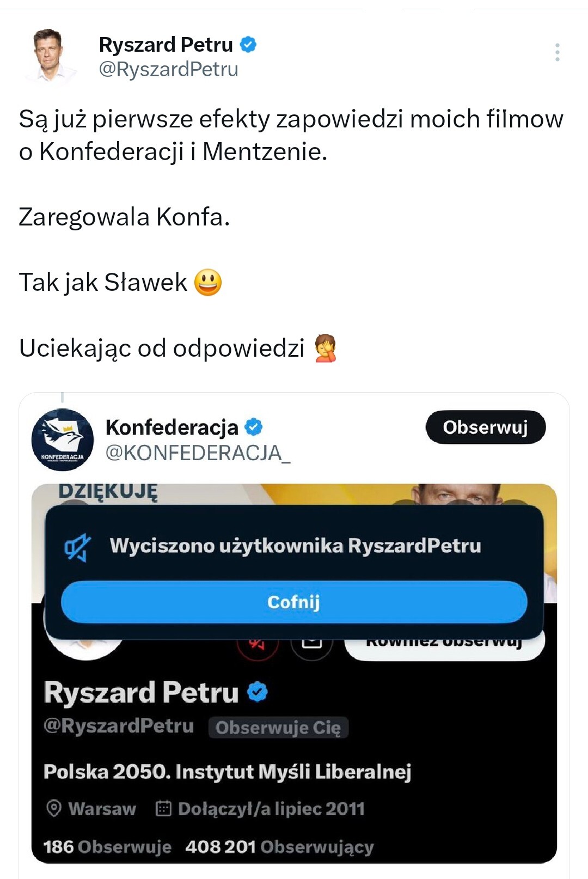Click the Obserwuje Cię follows-you badge

click(x=278, y=728)
